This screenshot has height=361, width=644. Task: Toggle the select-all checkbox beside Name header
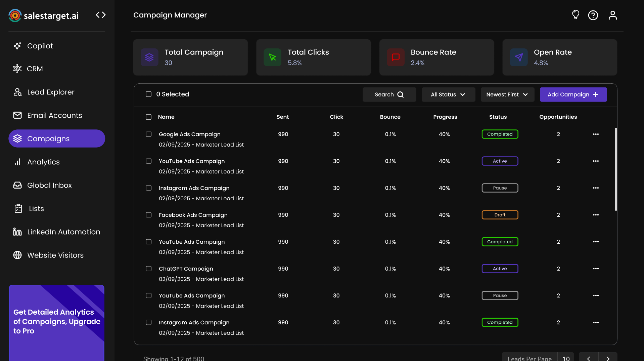point(149,117)
